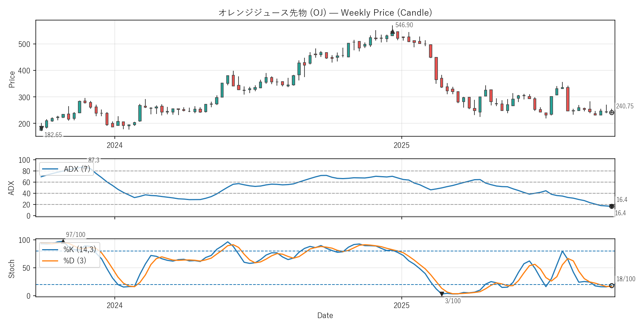644x327 pixels.
Task: Click the Stoch low triangle marker at 3/100
Action: tap(442, 294)
